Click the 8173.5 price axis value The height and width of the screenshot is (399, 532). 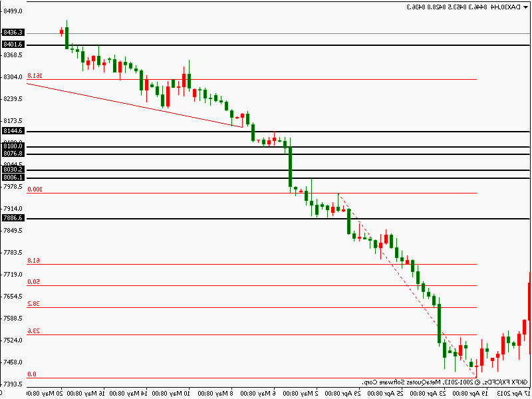point(13,121)
